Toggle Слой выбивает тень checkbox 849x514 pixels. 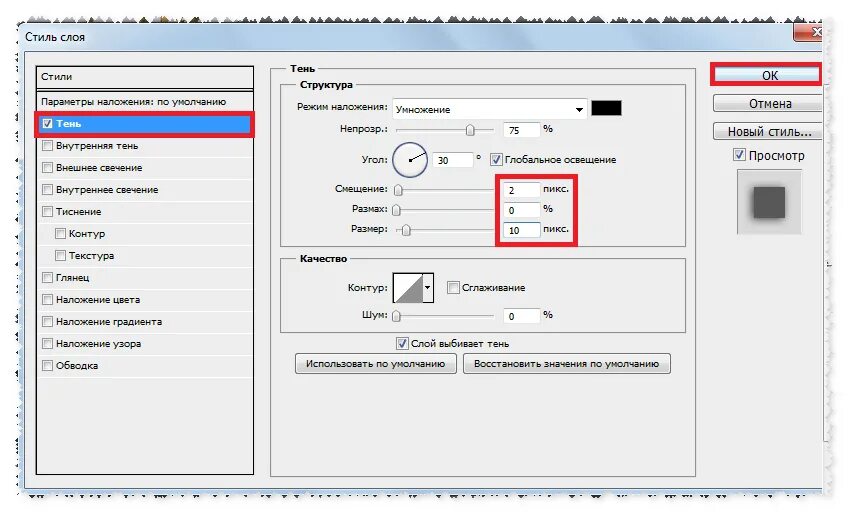(402, 343)
